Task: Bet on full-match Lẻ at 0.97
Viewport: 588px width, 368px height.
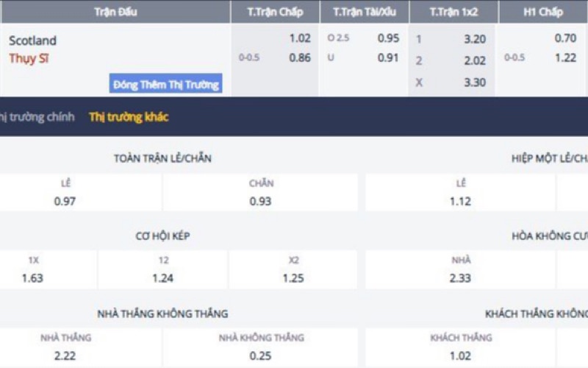Action: coord(66,200)
